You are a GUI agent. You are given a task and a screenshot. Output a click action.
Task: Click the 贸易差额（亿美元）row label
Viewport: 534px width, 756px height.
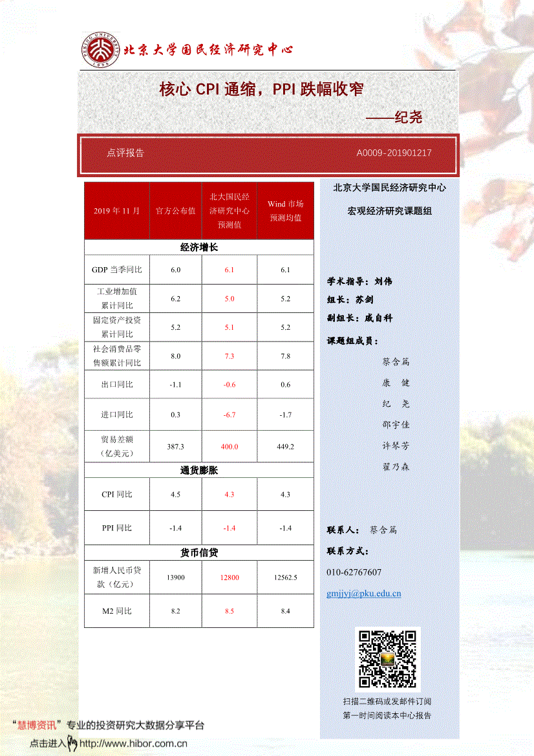[116, 446]
